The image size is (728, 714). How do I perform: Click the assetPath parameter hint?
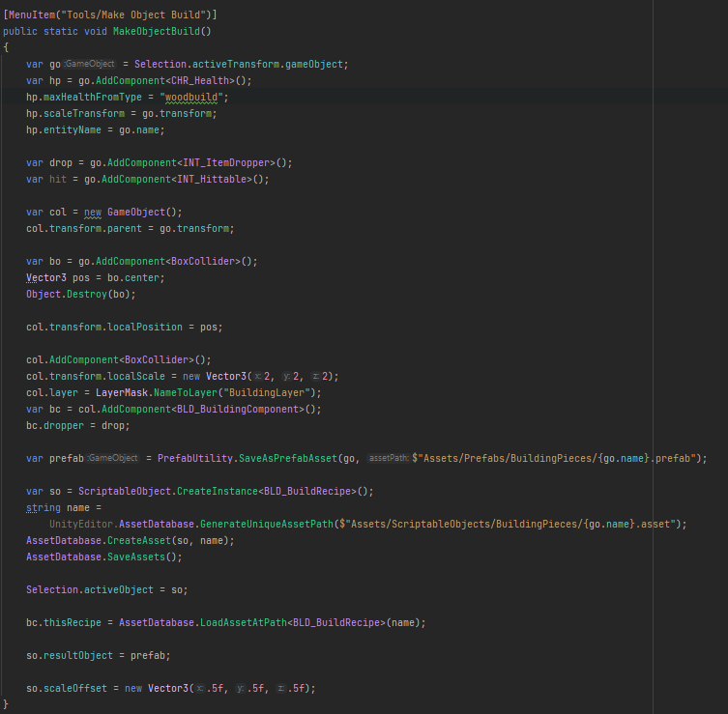pyautogui.click(x=389, y=458)
